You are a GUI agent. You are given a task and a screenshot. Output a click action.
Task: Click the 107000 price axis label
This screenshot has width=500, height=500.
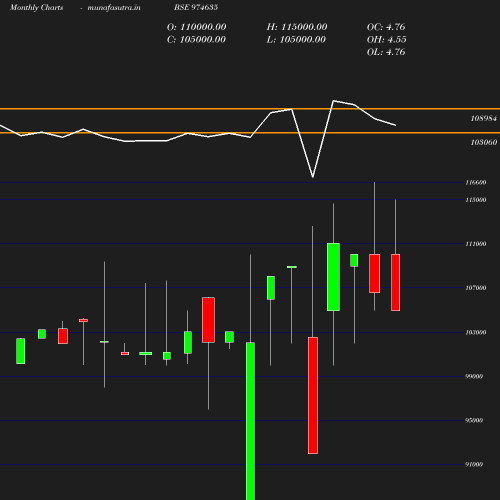pyautogui.click(x=476, y=288)
